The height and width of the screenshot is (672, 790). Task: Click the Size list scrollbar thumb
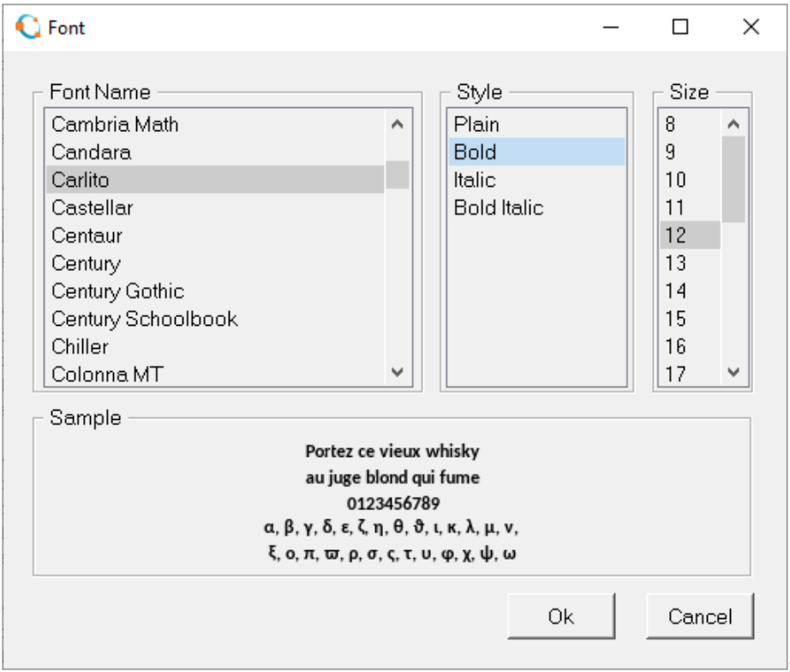(733, 179)
